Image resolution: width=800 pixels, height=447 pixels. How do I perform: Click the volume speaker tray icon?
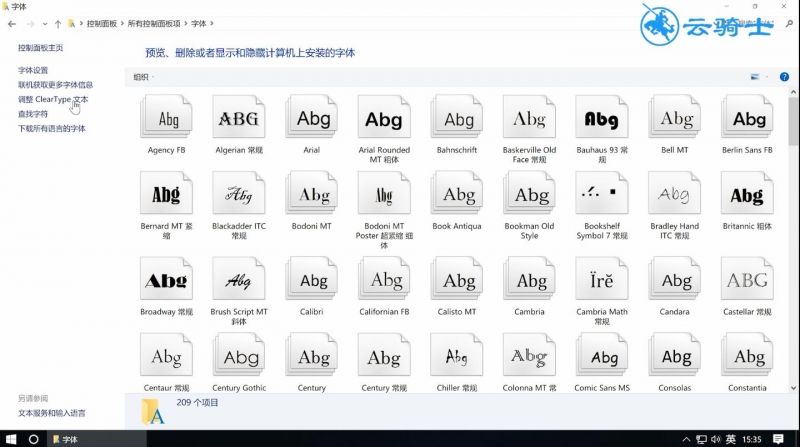click(x=716, y=439)
